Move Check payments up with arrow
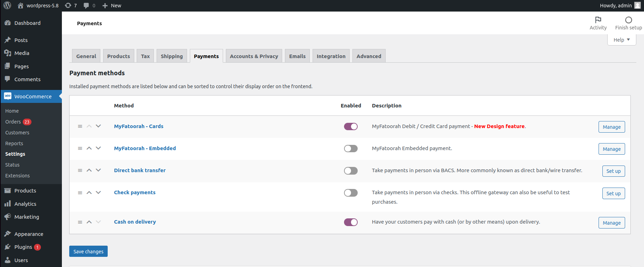This screenshot has width=644, height=267. (89, 192)
